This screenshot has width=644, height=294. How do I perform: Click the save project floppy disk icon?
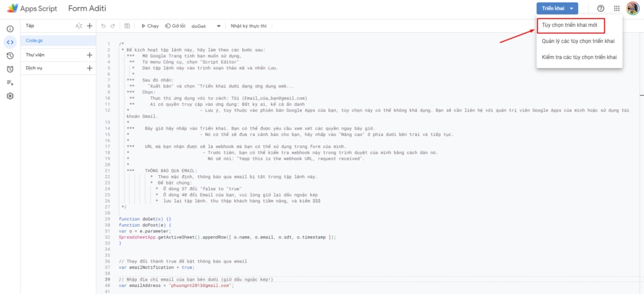[128, 26]
